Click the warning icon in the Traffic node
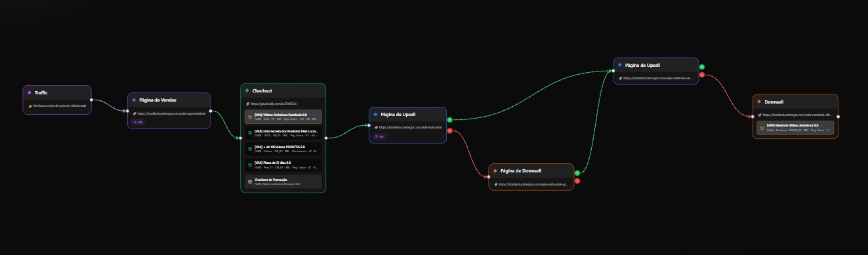 30,106
